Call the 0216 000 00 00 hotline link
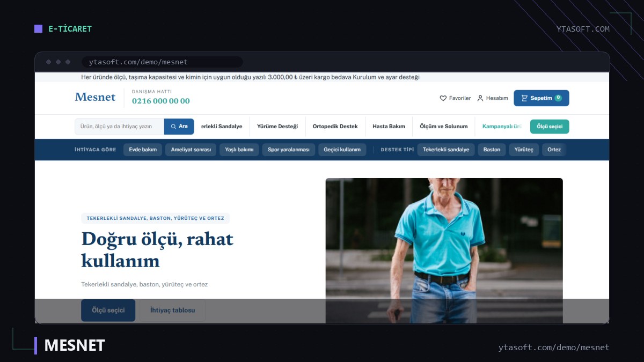This screenshot has height=362, width=644. 160,101
